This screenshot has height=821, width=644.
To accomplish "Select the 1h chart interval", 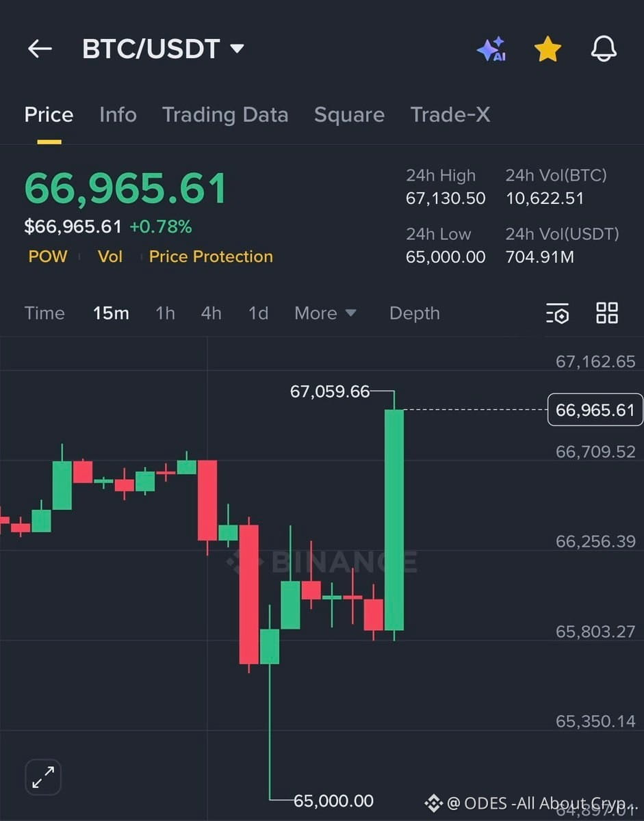I will (x=165, y=313).
